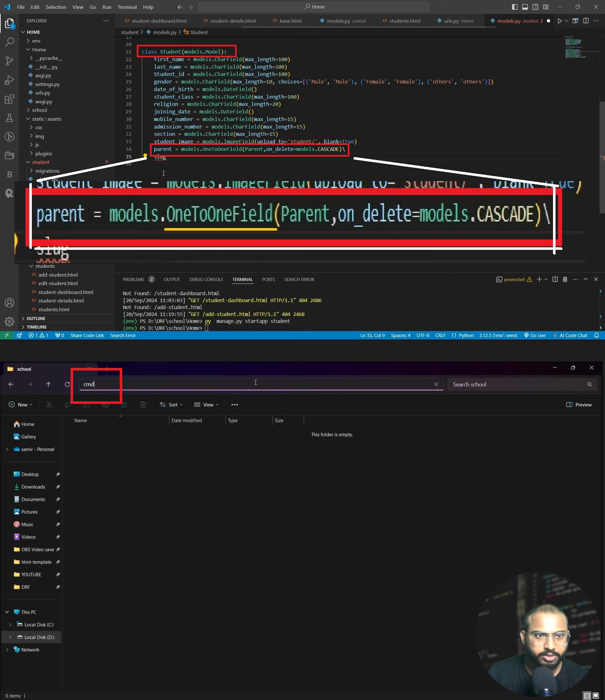This screenshot has height=700, width=605.
Task: Open the Selection menu
Action: click(x=56, y=7)
